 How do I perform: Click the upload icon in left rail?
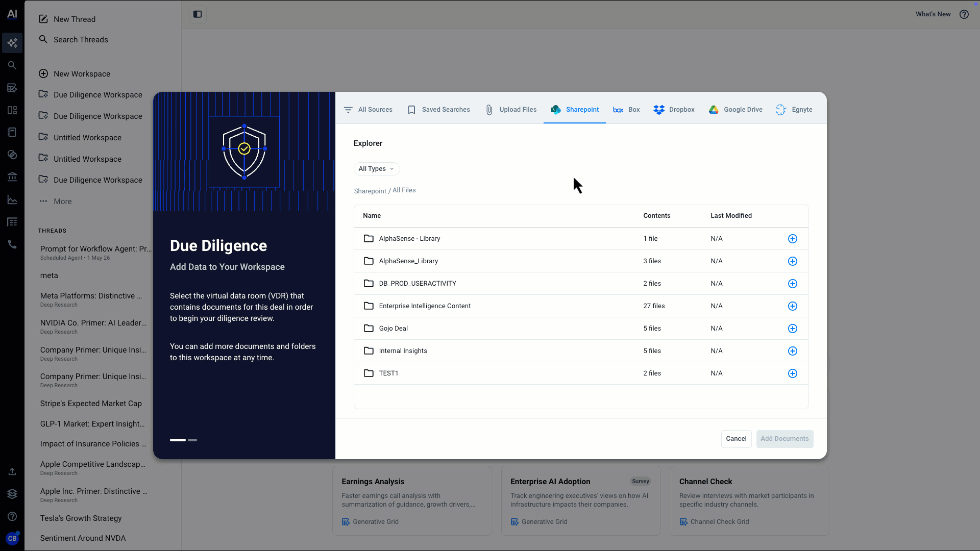point(12,471)
